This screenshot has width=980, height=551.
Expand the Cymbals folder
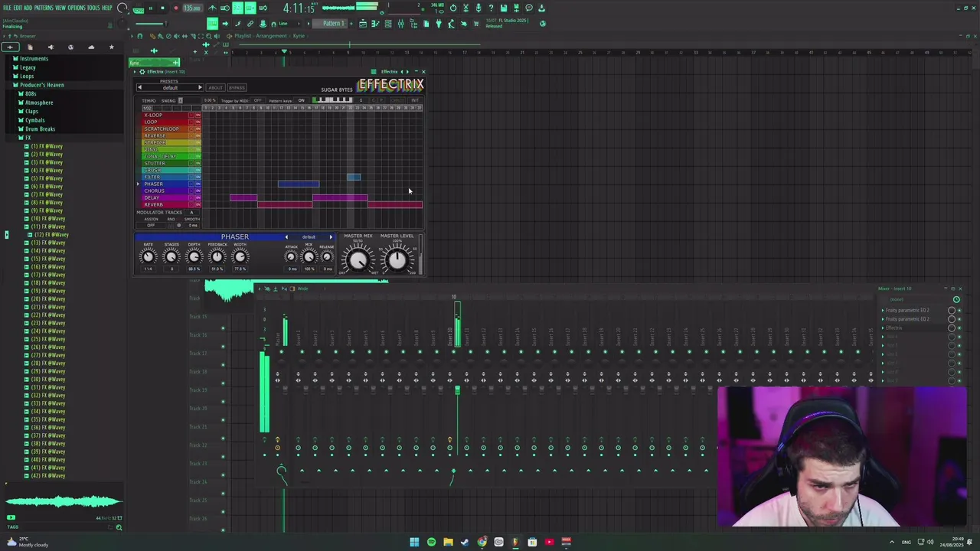point(34,120)
